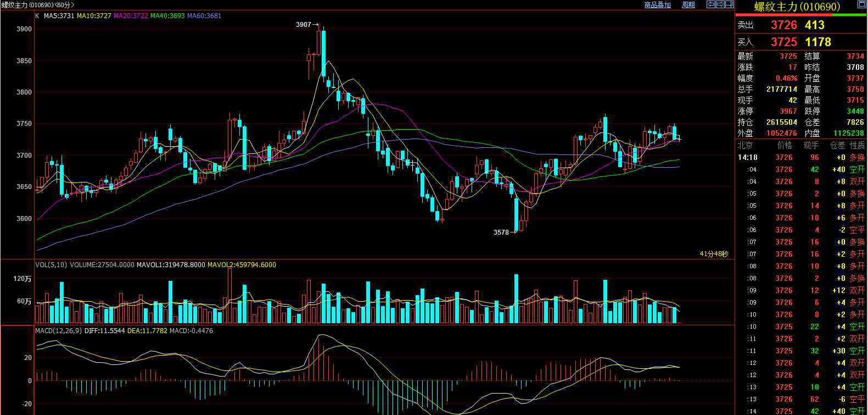The height and width of the screenshot is (415, 868).
Task: Click the 3578 low price marker
Action: (x=501, y=233)
